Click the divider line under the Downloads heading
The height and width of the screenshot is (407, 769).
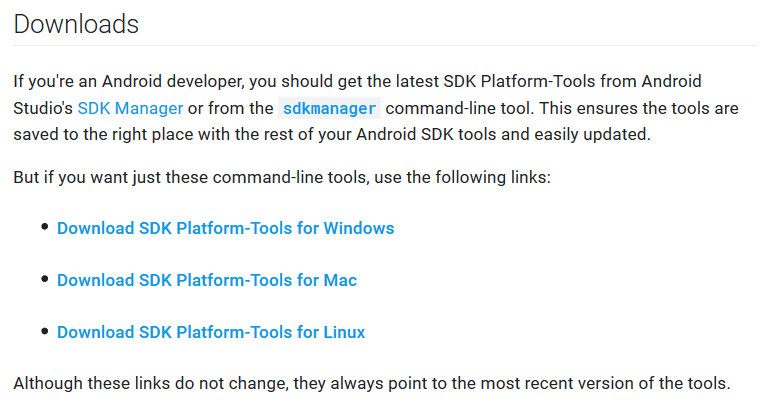click(384, 46)
